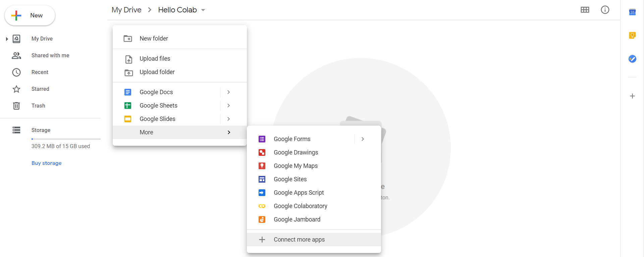
Task: Click the Google Drawings label
Action: click(x=296, y=152)
